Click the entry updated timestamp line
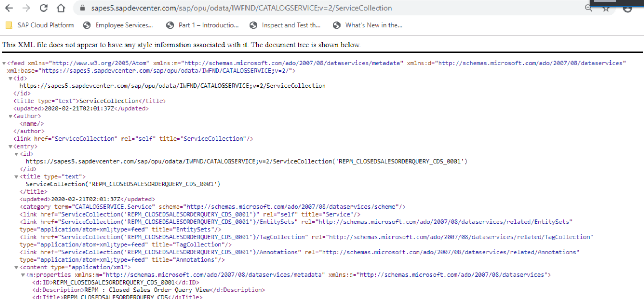Image resolution: width=644 pixels, height=299 pixels. pyautogui.click(x=87, y=199)
